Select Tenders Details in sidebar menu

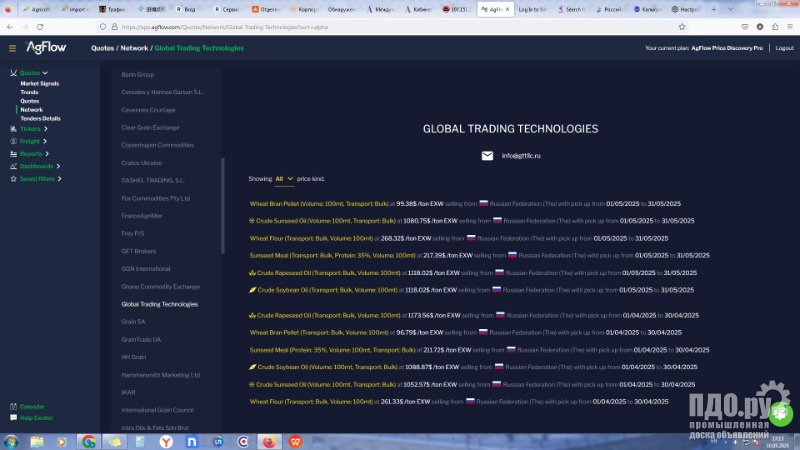(x=40, y=118)
